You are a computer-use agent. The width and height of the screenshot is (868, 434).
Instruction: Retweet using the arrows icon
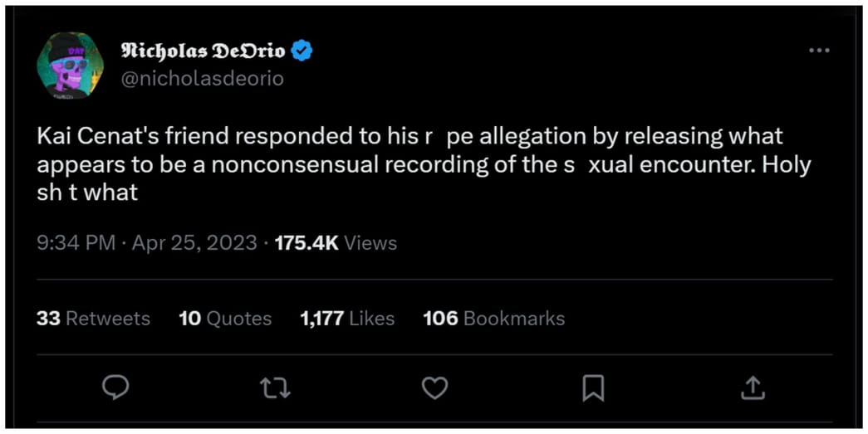pyautogui.click(x=274, y=387)
